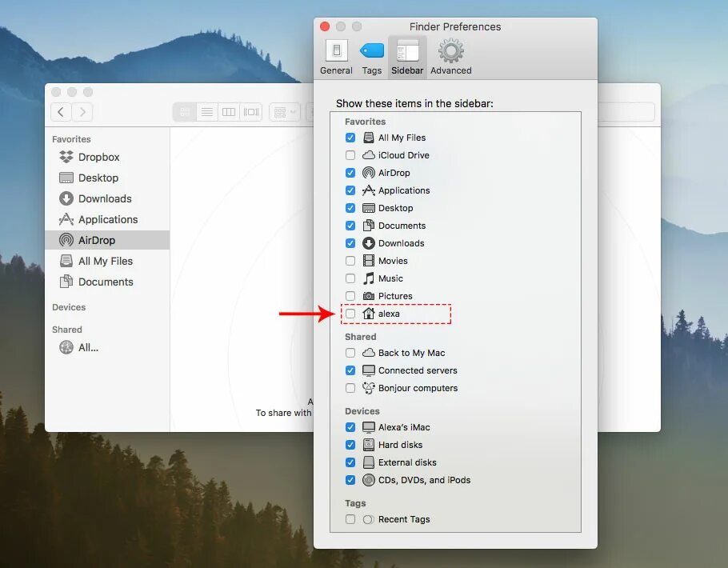Check the alexa home folder checkbox

[x=350, y=314]
